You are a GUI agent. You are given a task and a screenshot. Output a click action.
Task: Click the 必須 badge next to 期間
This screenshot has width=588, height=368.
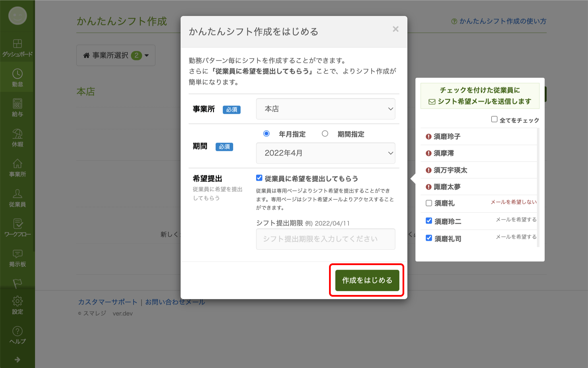(x=224, y=147)
